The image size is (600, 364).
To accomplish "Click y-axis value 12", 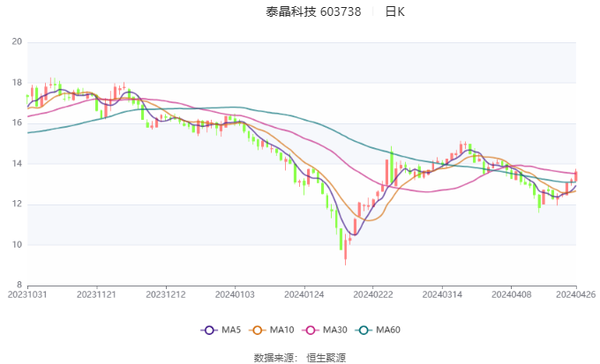I will click(x=17, y=204).
